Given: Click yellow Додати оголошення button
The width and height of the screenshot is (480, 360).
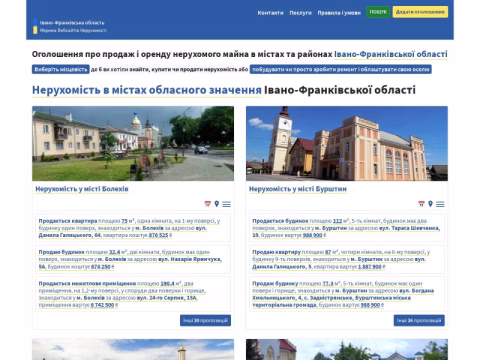Looking at the screenshot, I should click(x=420, y=12).
